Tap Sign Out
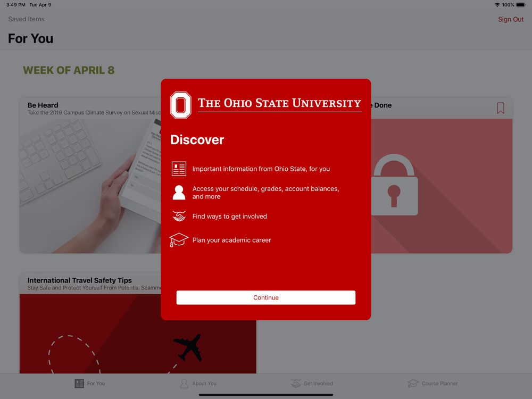 tap(511, 19)
